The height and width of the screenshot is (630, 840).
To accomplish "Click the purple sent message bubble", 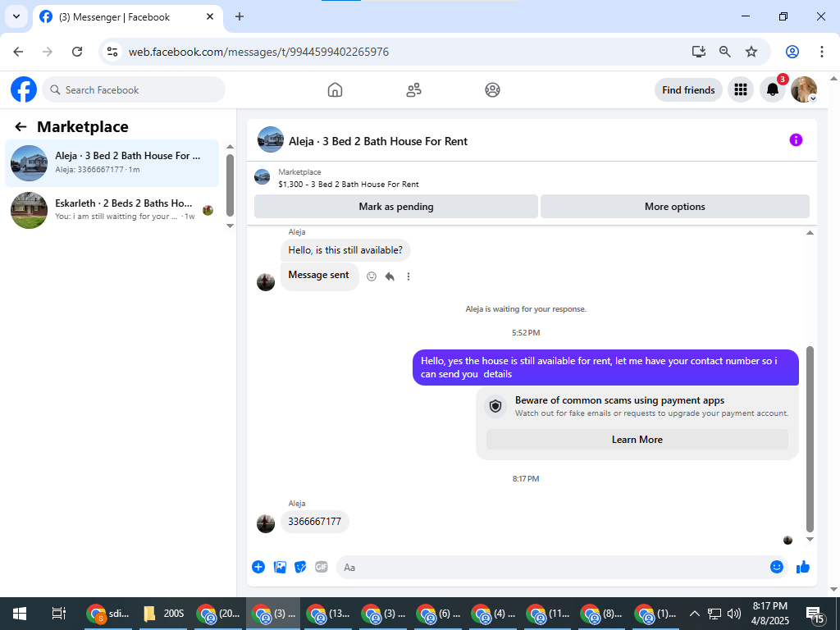I will [x=605, y=367].
